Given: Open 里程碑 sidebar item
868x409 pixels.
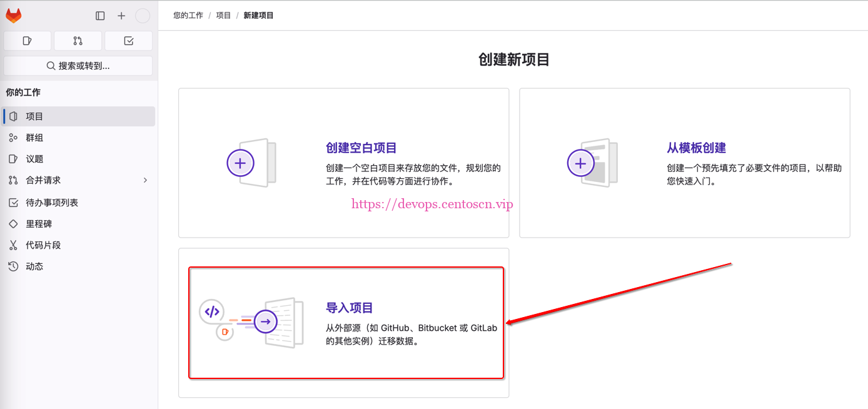Looking at the screenshot, I should 39,224.
